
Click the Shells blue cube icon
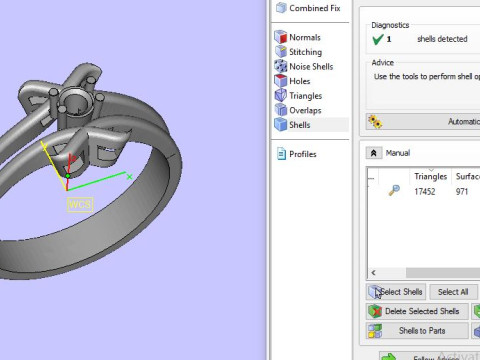pyautogui.click(x=281, y=124)
